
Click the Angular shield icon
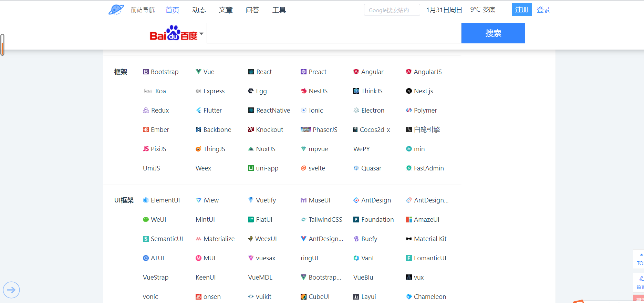[x=356, y=72]
